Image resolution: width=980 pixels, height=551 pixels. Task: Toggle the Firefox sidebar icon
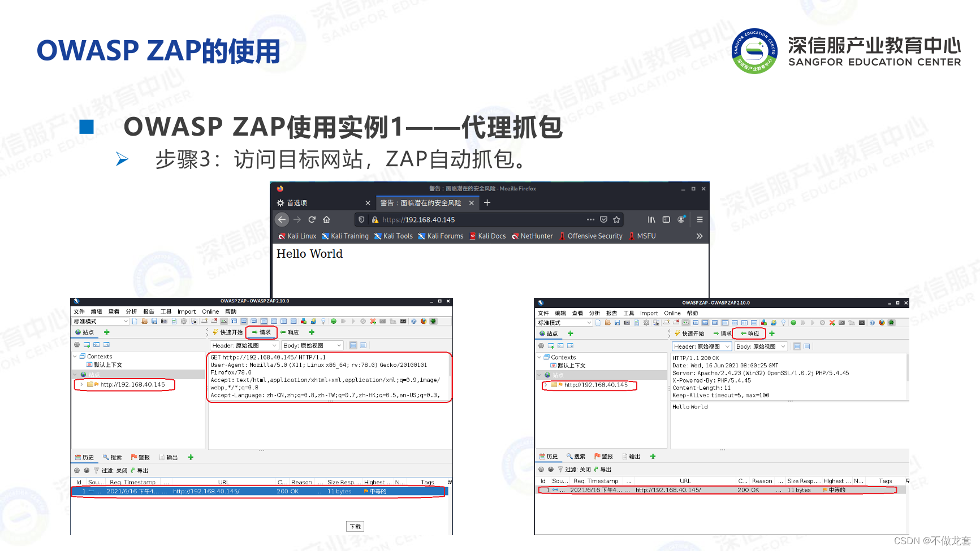(666, 219)
